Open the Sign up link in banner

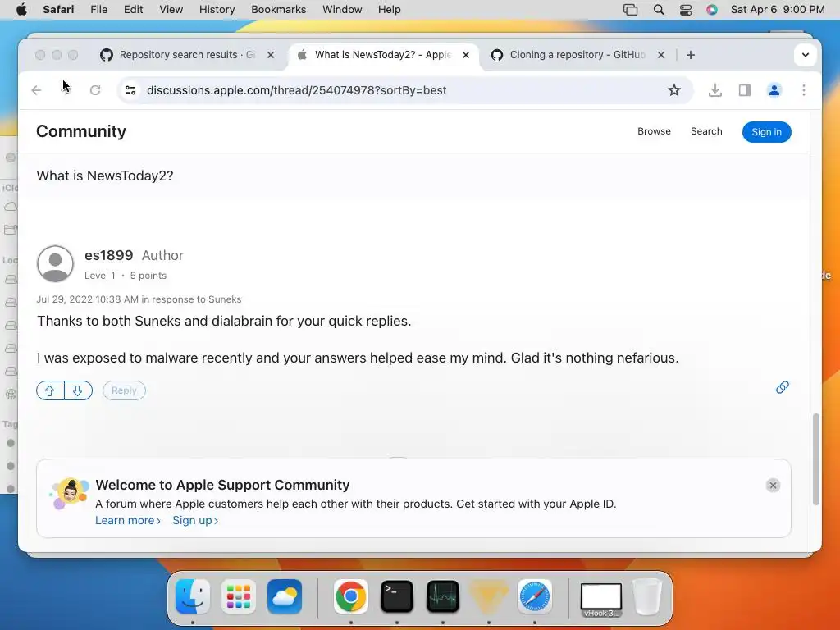click(x=195, y=520)
